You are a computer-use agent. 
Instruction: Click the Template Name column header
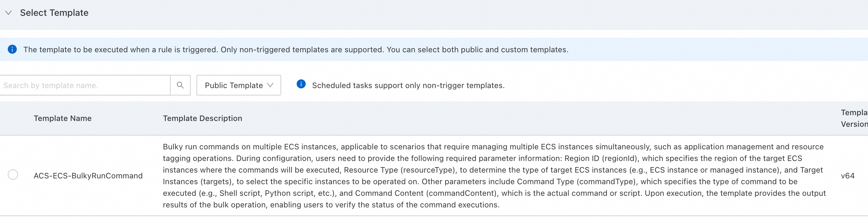coord(62,118)
